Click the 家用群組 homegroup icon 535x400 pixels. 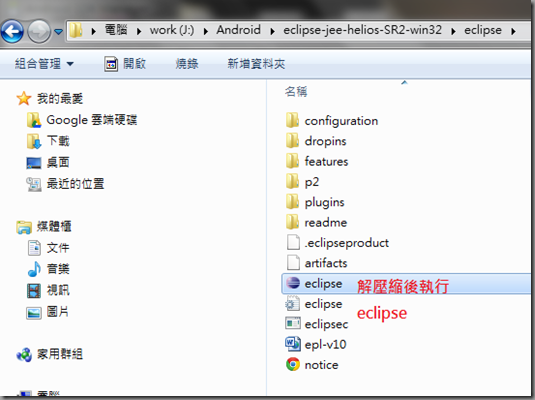pyautogui.click(x=24, y=355)
